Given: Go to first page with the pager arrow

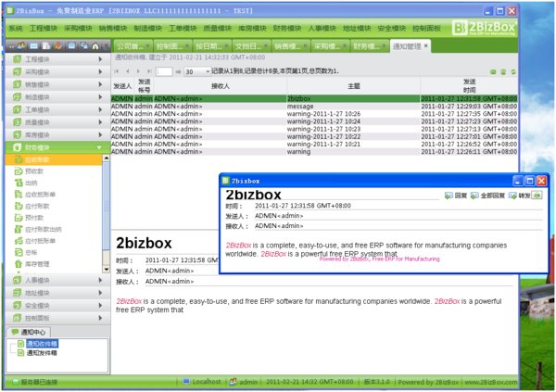Looking at the screenshot, I should click(x=117, y=71).
